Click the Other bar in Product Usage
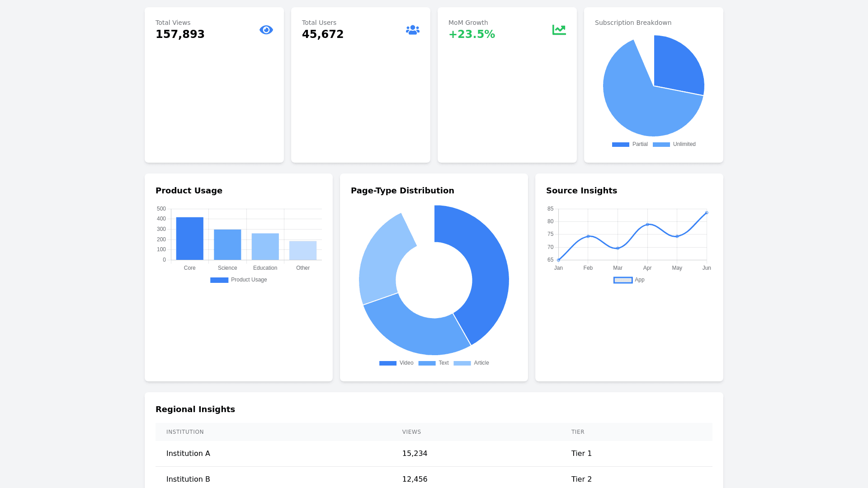This screenshot has height=488, width=868. [303, 250]
